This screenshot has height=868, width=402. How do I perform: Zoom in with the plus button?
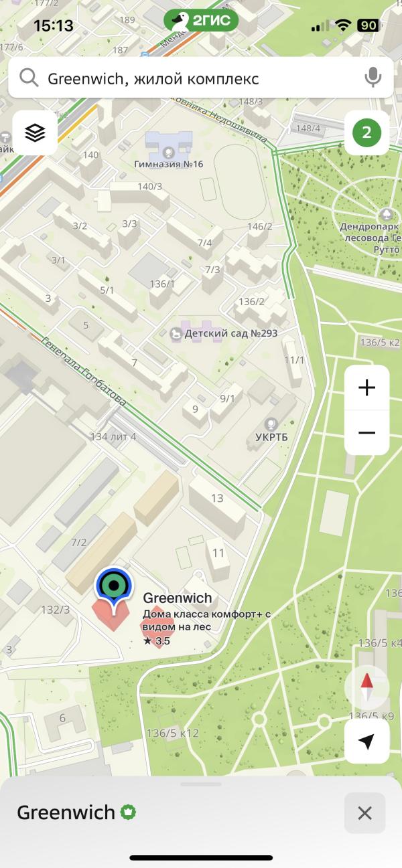click(366, 387)
